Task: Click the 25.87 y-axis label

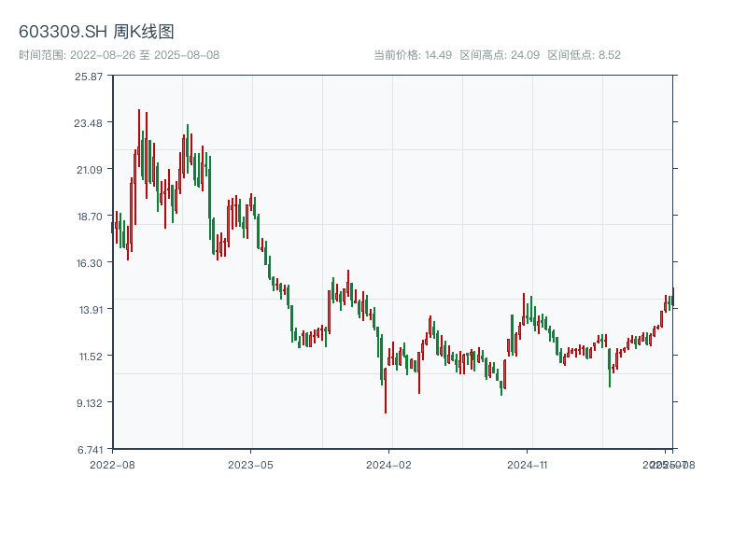Action: [89, 77]
